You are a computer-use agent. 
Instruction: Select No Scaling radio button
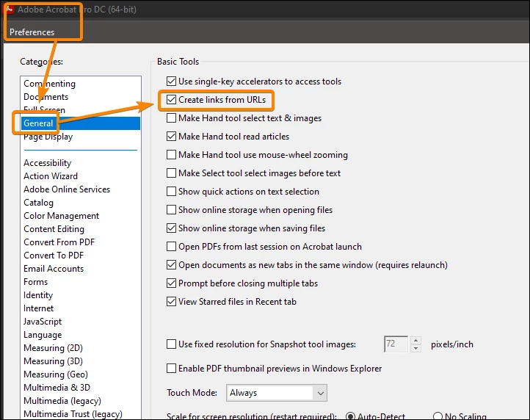(x=438, y=416)
